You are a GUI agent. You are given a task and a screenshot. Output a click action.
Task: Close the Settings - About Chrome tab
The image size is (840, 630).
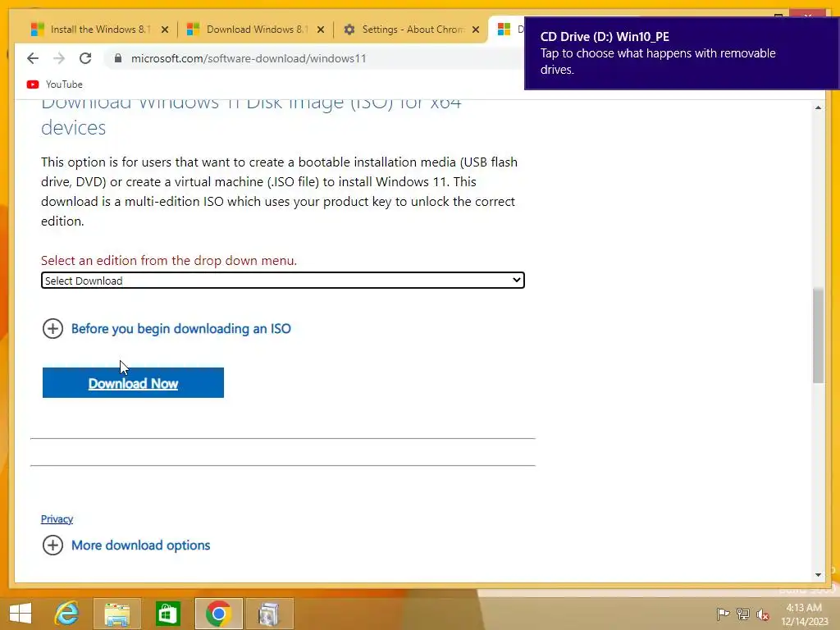[x=476, y=30]
